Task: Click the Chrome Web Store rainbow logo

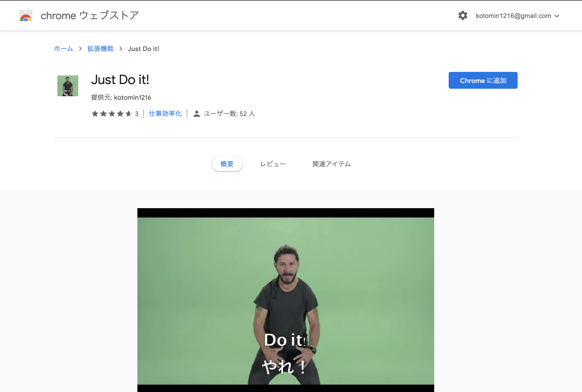Action: coord(26,16)
